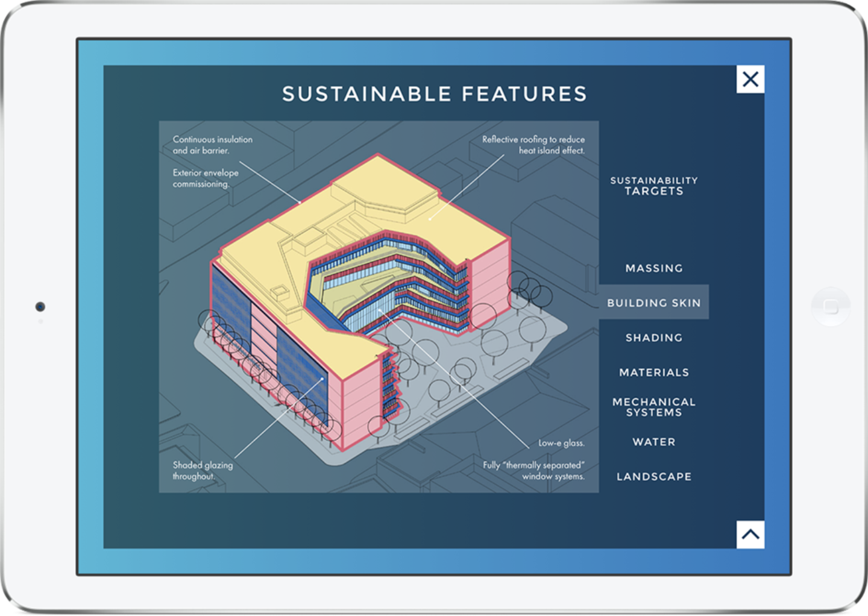Open the Materials section

click(x=654, y=372)
